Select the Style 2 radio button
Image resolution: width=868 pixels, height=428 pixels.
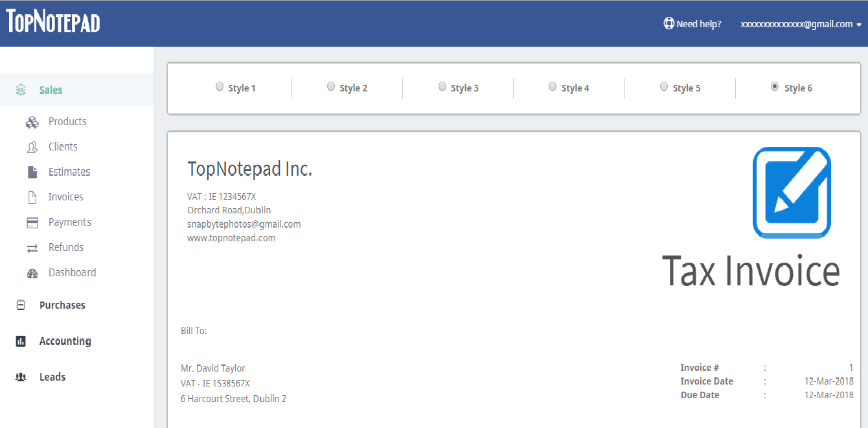(331, 87)
